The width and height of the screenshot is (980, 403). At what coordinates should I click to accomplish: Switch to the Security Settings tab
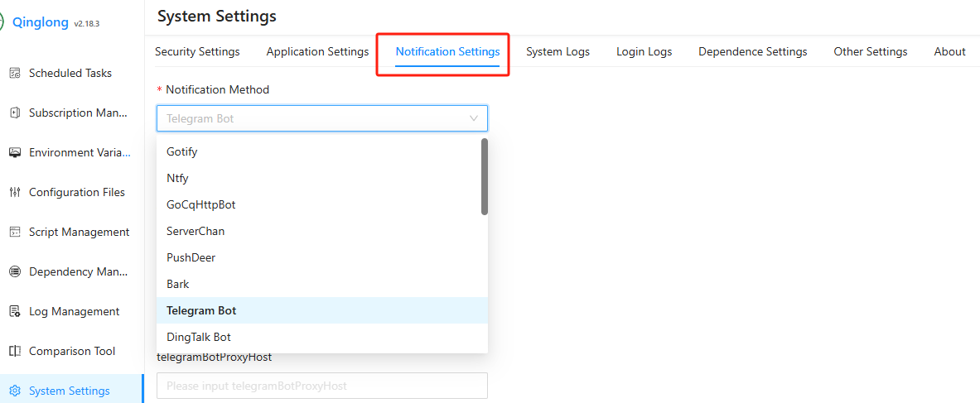coord(197,51)
